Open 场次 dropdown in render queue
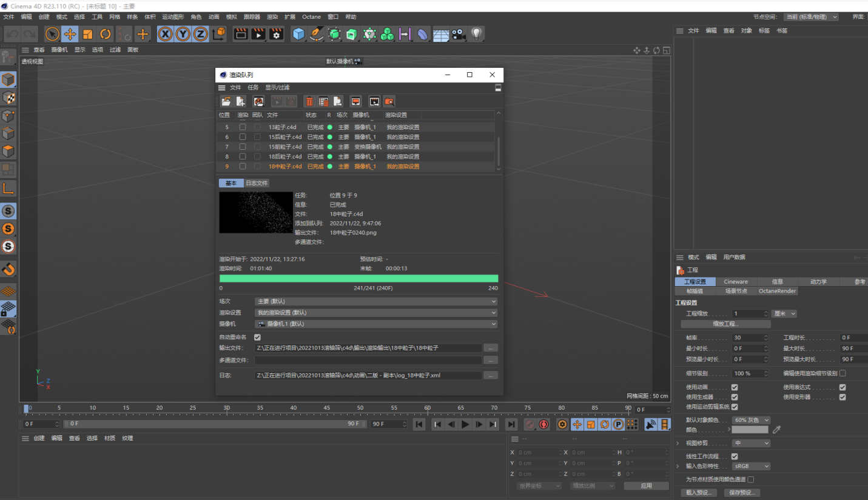The height and width of the screenshot is (500, 868). pyautogui.click(x=376, y=301)
